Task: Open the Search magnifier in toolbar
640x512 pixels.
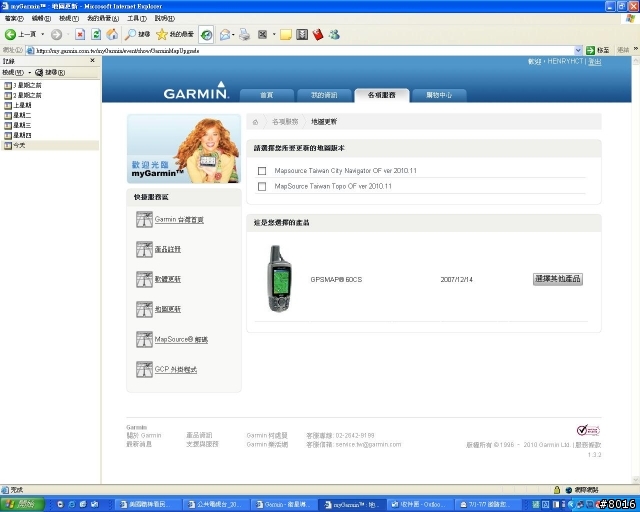Action: (137, 35)
